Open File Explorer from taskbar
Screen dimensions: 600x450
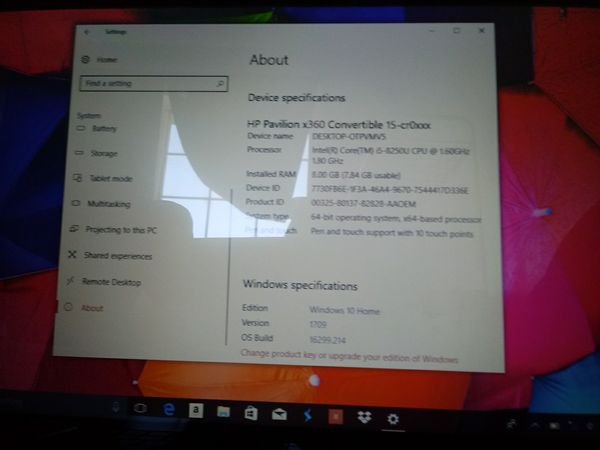[223, 412]
